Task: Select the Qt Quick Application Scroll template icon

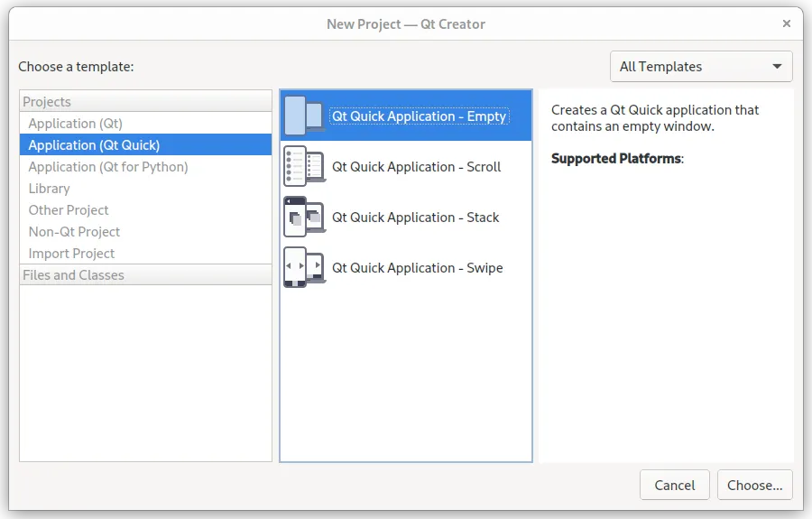Action: (305, 166)
